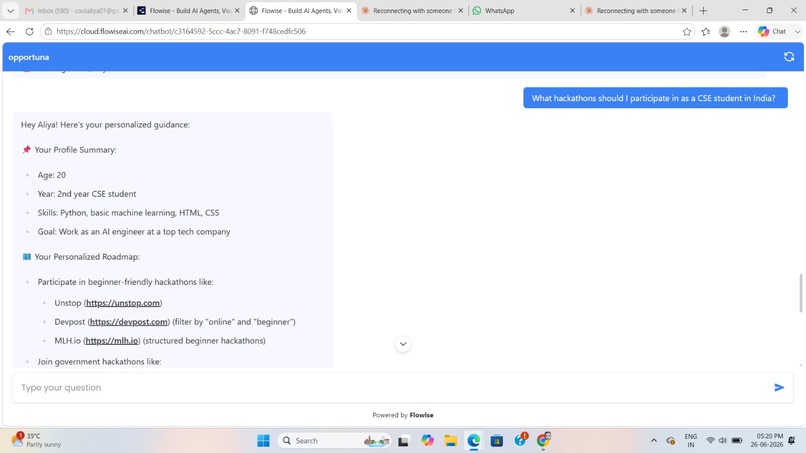Viewport: 806px width, 453px height.
Task: Click the page vertical scrollbar thumb
Action: coord(800,293)
